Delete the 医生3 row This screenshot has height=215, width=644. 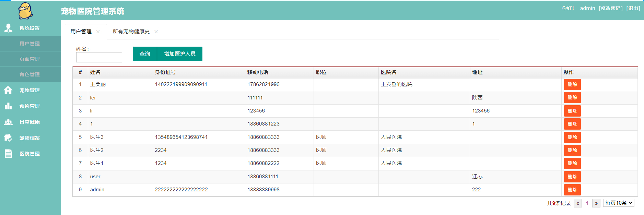click(572, 137)
